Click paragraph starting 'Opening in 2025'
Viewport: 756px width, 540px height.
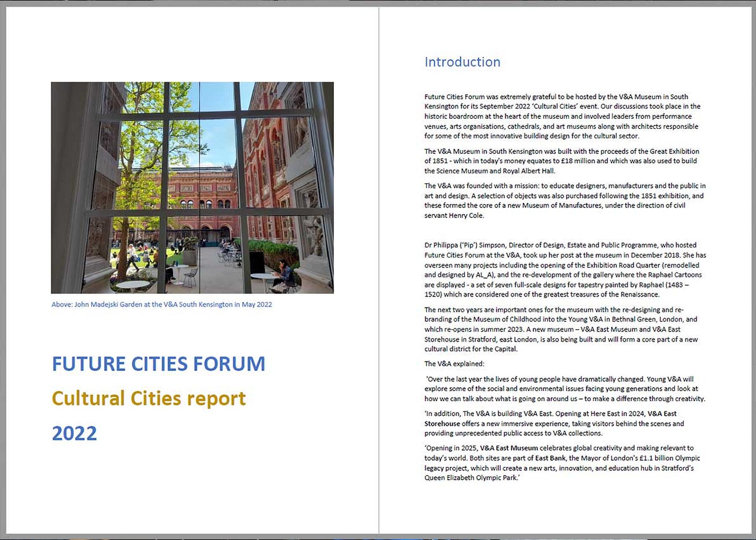(562, 463)
